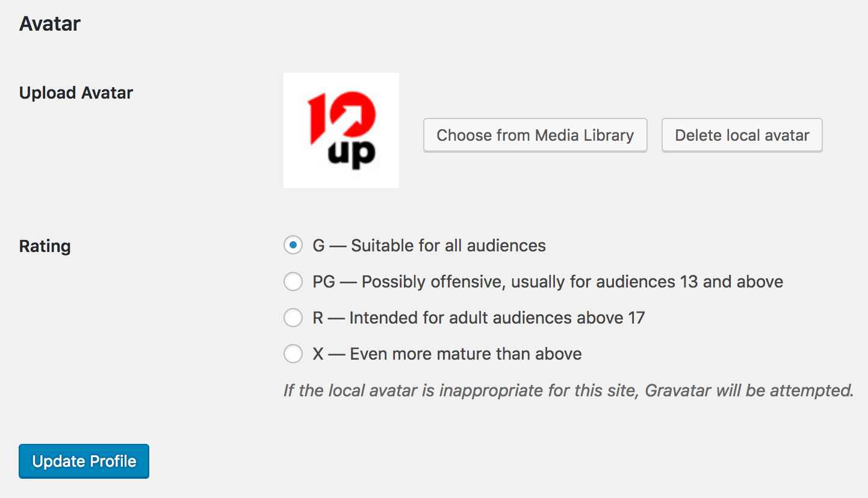Click the "Even more mature than above" label
Screen dimensions: 868x498
click(465, 354)
